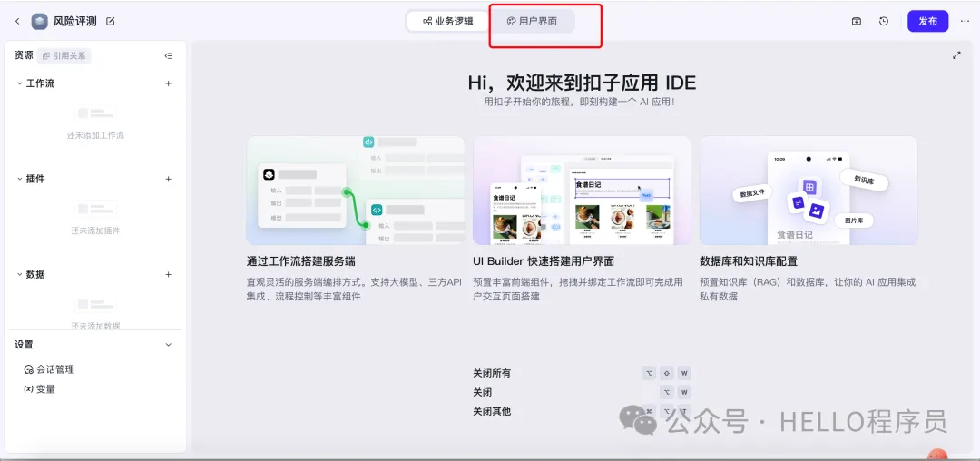Click the 变量 (x) icon
This screenshot has height=461, width=980.
point(28,389)
